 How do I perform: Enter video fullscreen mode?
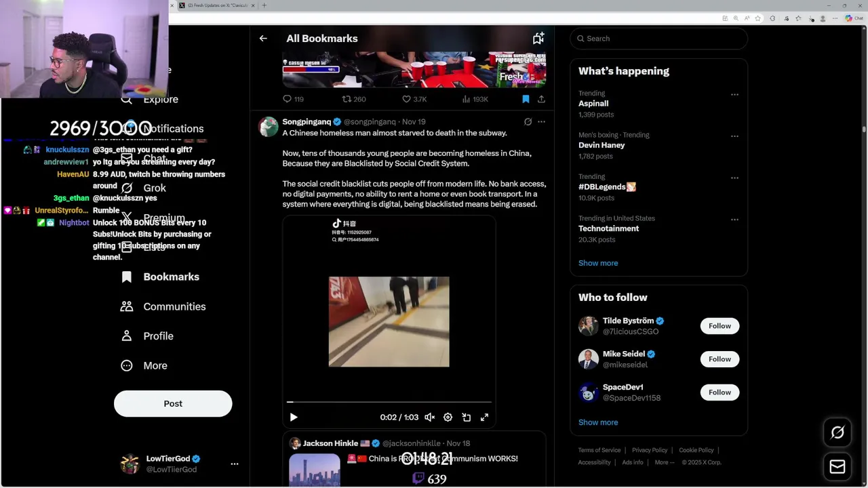[484, 418]
